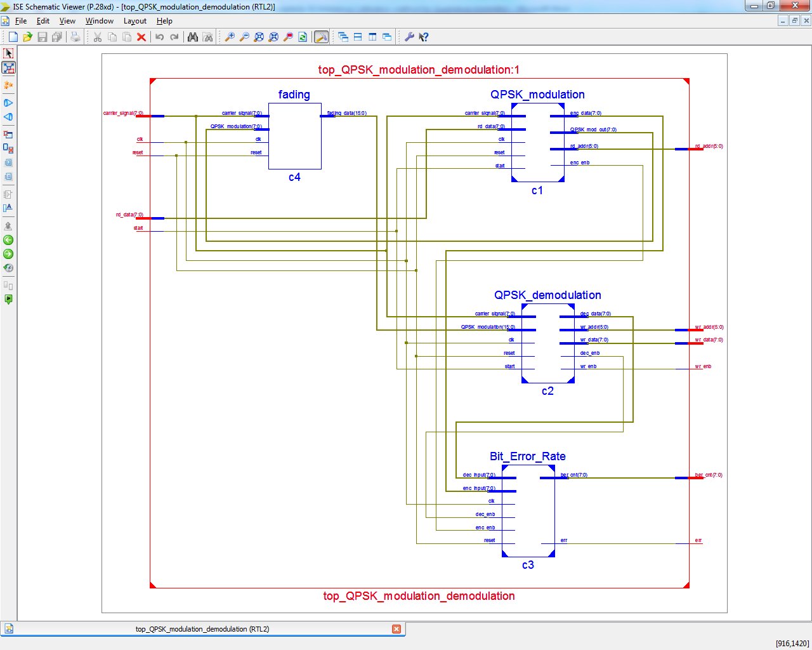This screenshot has width=812, height=650.
Task: Click the red X delete icon
Action: coord(141,37)
